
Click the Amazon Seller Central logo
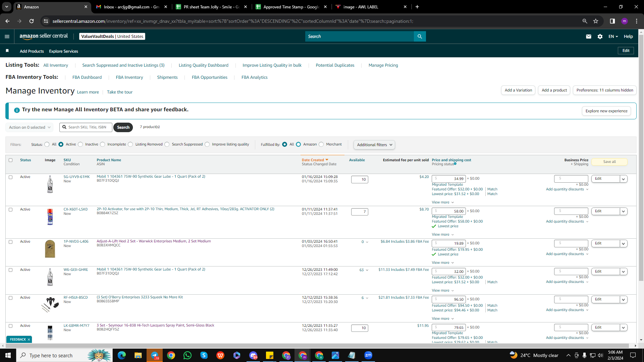[x=44, y=37]
